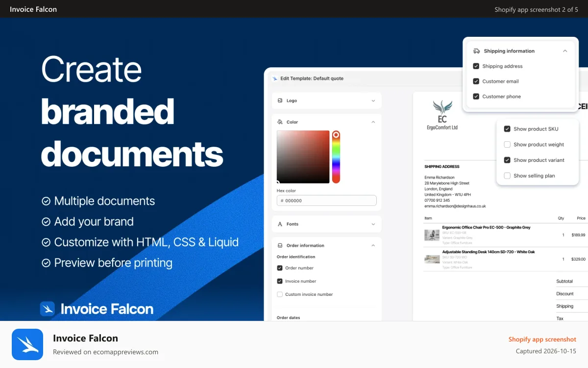This screenshot has width=588, height=368.
Task: Click the rainbow hue slider bar
Action: click(x=336, y=157)
